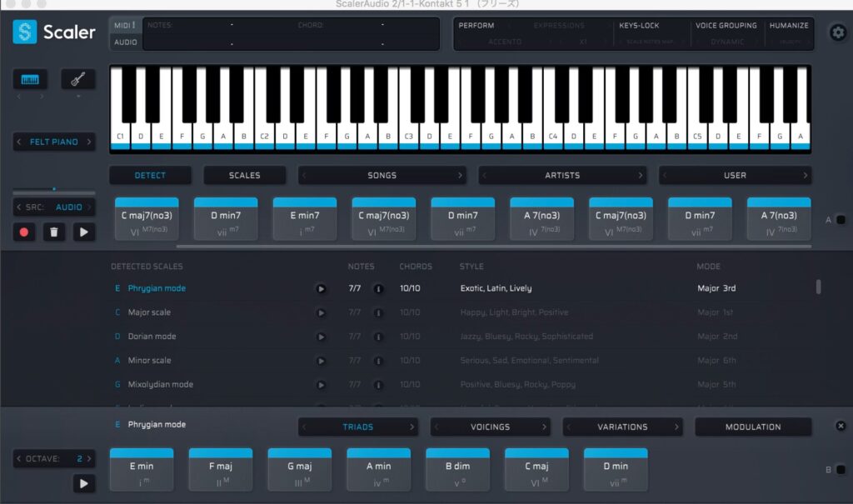Image resolution: width=853 pixels, height=504 pixels.
Task: Select the D min7 chord pad
Action: [226, 220]
